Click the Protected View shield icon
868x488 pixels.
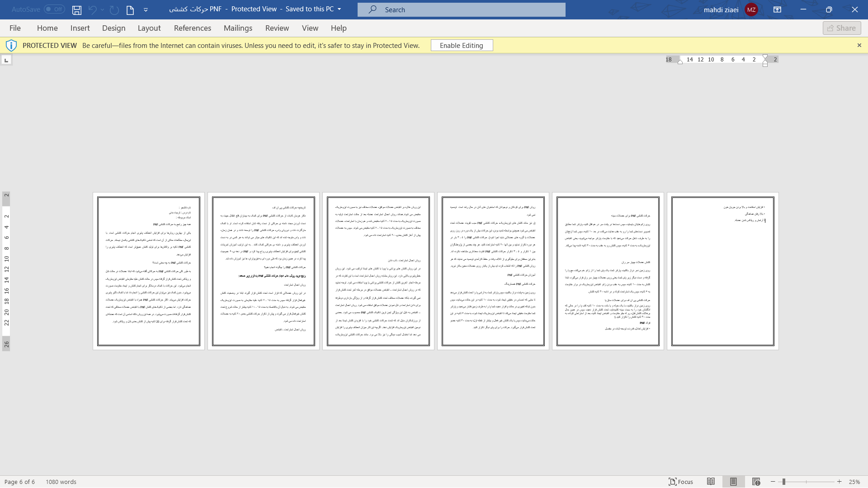11,45
